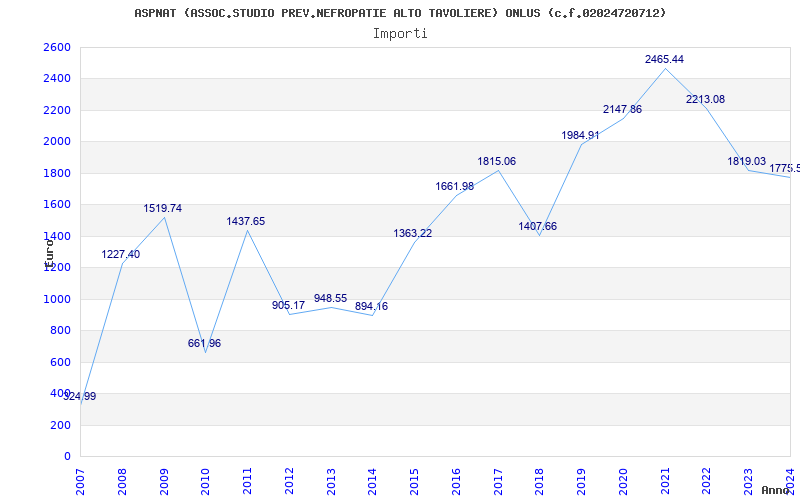Image resolution: width=800 pixels, height=500 pixels.
Task: Click the ASPNAT ONLUS chart title
Action: point(400,13)
